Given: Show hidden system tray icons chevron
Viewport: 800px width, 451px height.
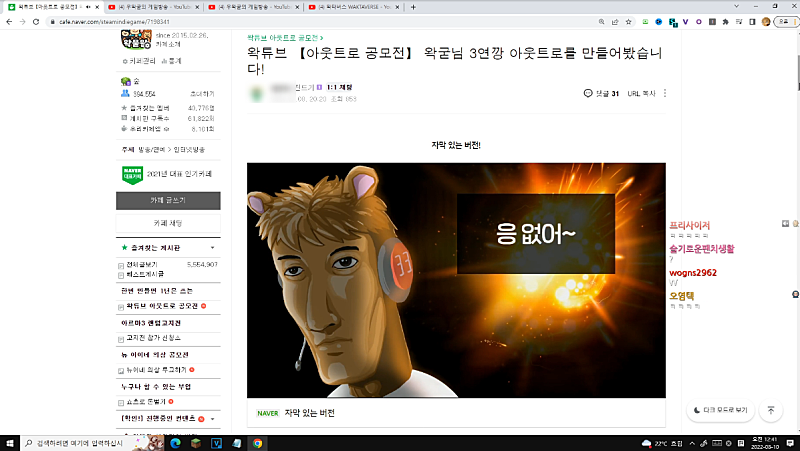Looking at the screenshot, I should [692, 443].
